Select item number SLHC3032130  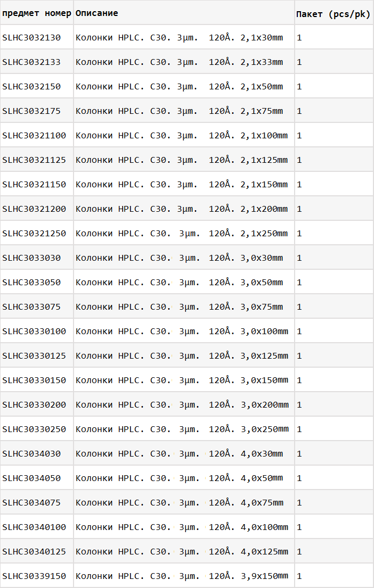[x=31, y=37]
